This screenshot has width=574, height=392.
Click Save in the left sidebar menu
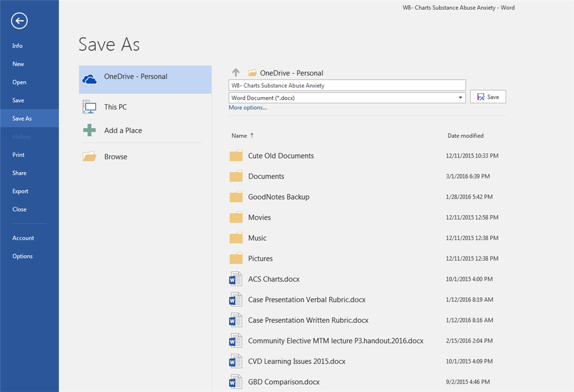tap(29, 100)
